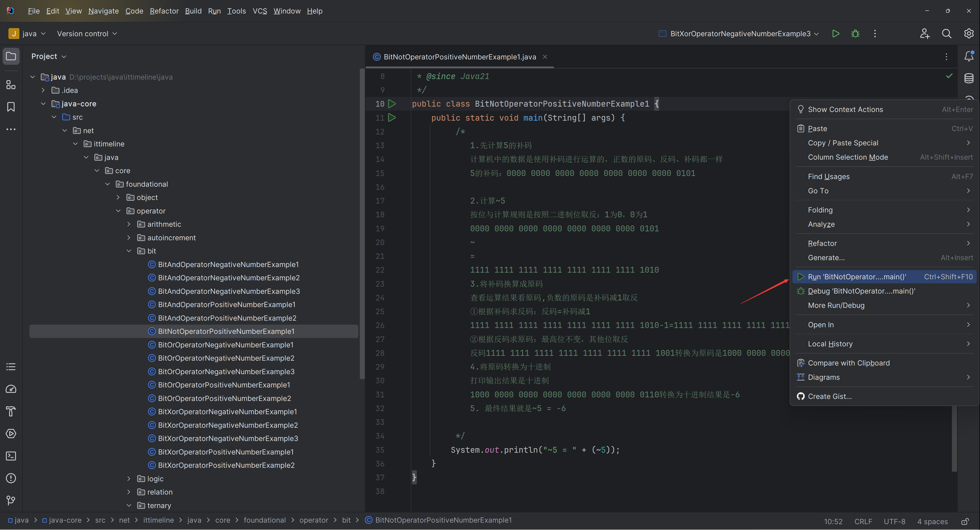
Task: Select BitXorOperatorNegativeNumberExample3 file
Action: point(228,438)
